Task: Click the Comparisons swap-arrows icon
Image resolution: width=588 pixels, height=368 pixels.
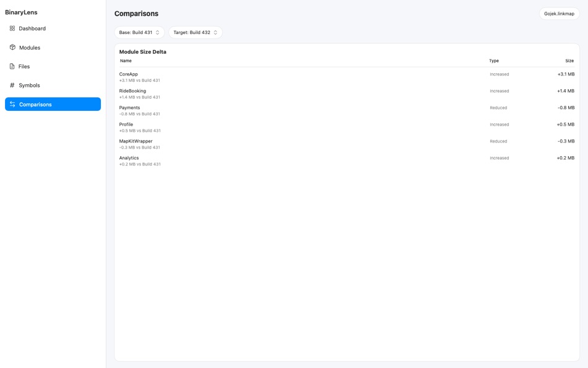Action: pos(12,104)
